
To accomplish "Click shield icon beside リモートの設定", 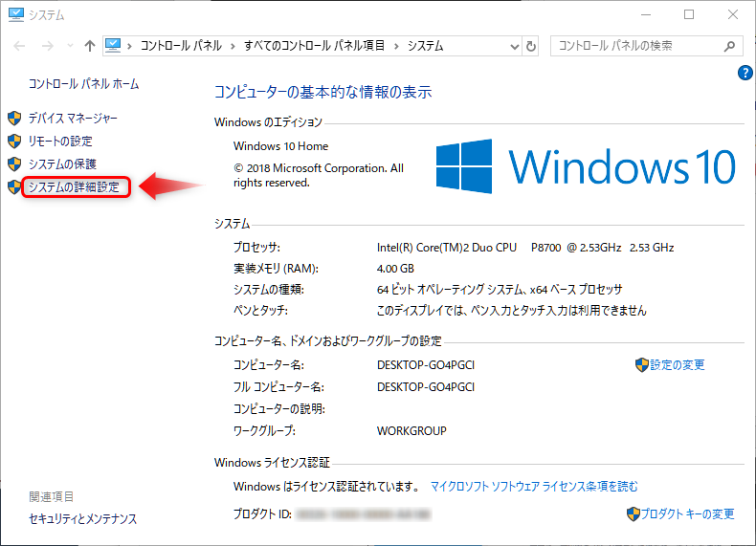I will [x=14, y=142].
